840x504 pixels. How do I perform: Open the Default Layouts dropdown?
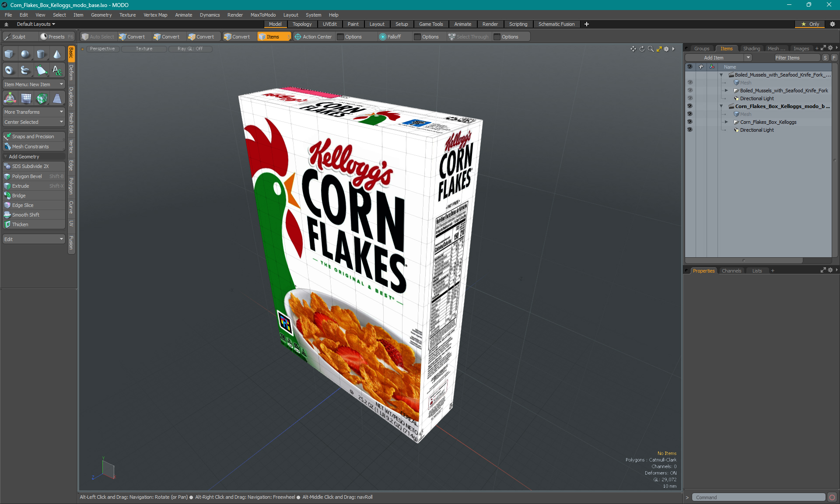(x=36, y=24)
